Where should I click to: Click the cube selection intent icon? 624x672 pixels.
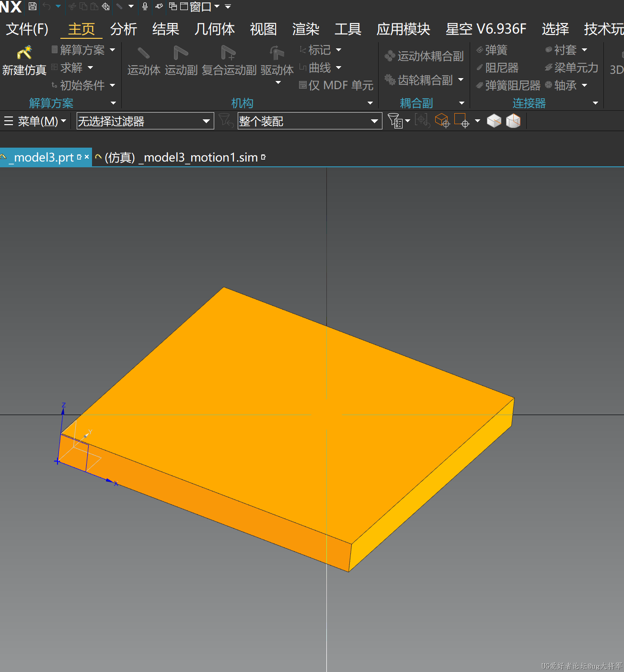click(442, 121)
